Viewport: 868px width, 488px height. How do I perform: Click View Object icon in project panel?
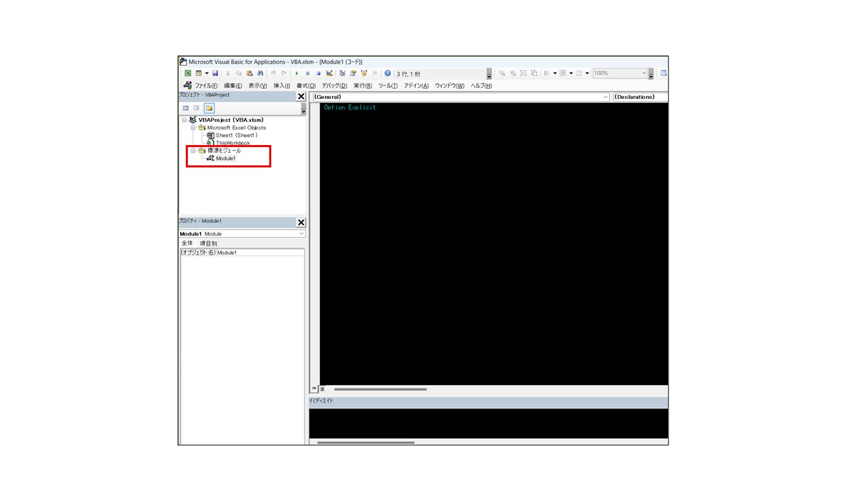pyautogui.click(x=196, y=108)
